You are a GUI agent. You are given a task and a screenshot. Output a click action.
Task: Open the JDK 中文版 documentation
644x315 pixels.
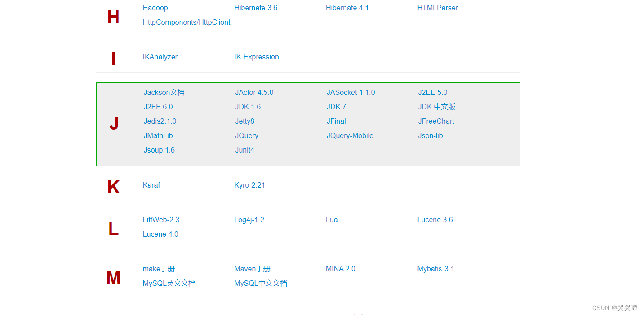(436, 107)
